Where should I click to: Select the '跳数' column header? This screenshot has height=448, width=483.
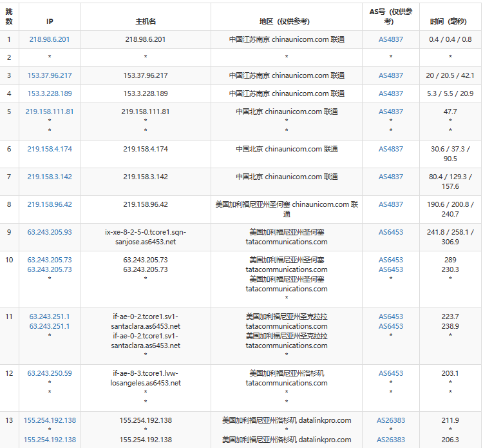[x=9, y=17]
